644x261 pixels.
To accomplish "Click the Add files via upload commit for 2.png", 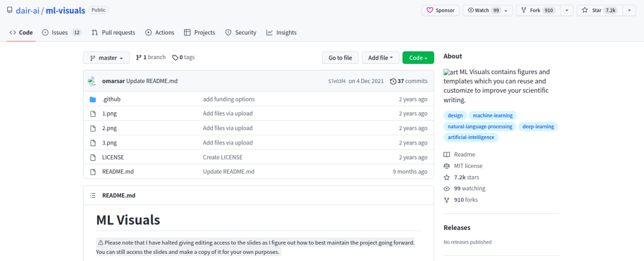I will point(228,128).
